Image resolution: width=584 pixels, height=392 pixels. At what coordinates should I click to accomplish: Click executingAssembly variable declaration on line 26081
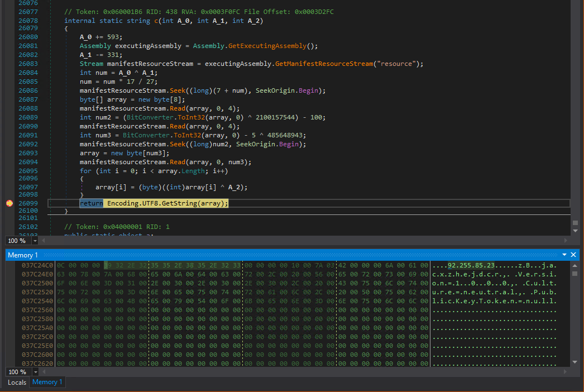pos(148,46)
